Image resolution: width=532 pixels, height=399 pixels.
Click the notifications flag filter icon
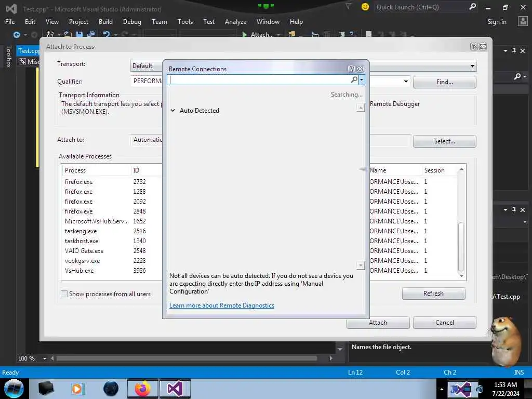point(348,6)
